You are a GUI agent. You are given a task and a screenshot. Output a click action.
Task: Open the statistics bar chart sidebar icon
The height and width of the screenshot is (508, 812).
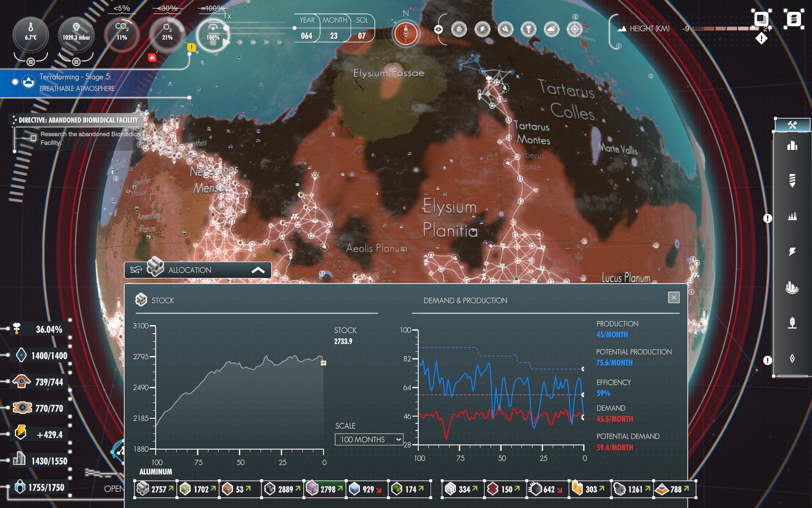coord(792,146)
